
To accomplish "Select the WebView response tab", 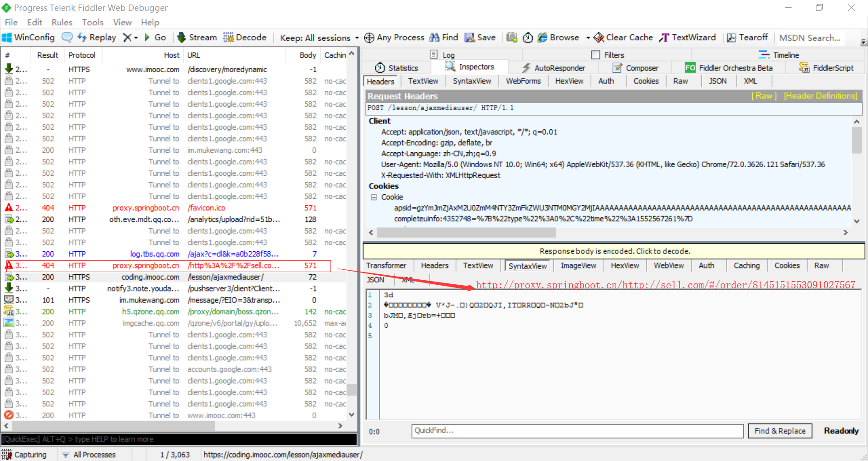I will [x=669, y=266].
